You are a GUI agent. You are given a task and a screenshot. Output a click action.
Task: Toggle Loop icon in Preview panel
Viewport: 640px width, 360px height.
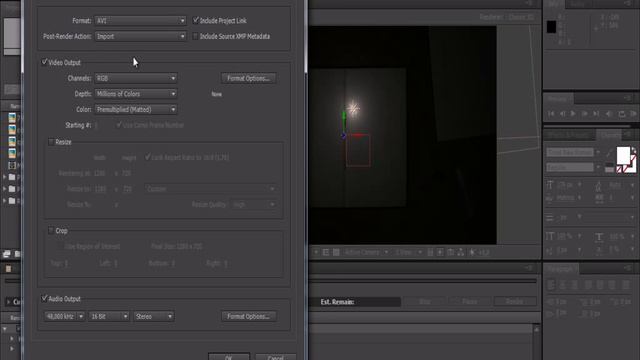point(621,114)
